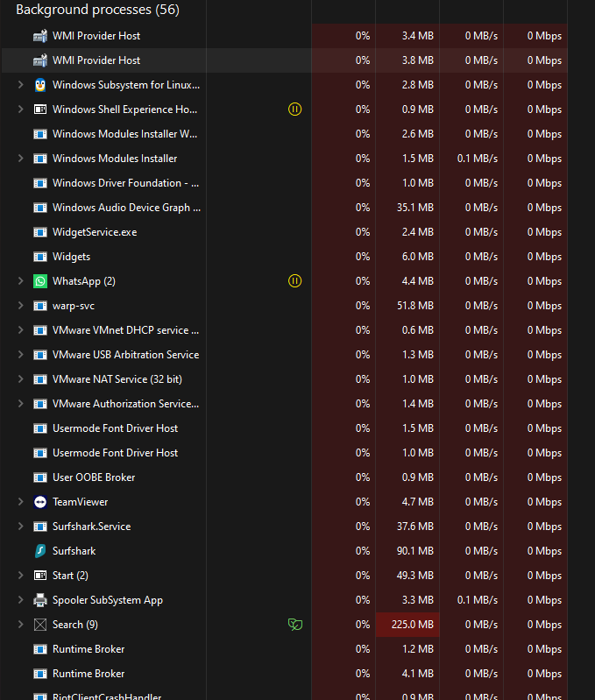The width and height of the screenshot is (595, 700).
Task: Click the Surfshark.Service process icon
Action: [40, 527]
